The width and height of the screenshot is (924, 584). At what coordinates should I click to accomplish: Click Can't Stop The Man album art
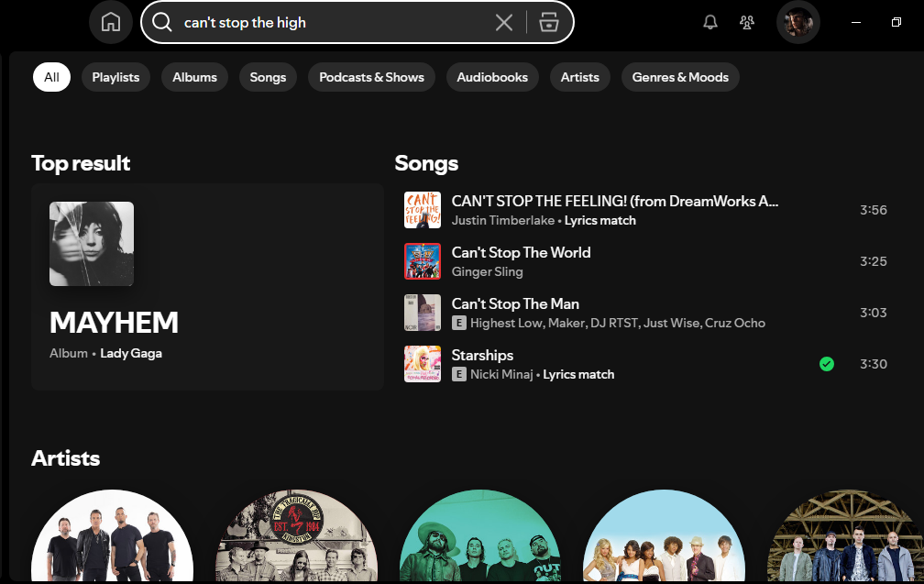click(423, 313)
